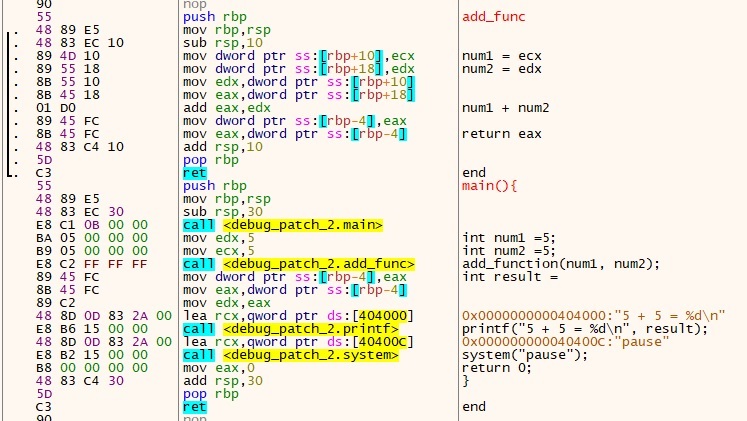Click the 'num1 + num2' comment

coord(504,108)
